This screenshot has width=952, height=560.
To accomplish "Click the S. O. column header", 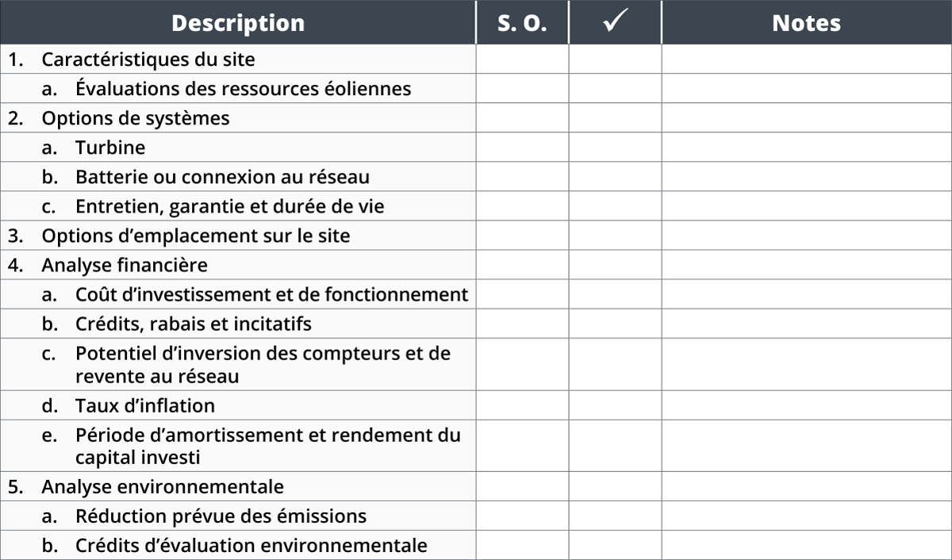I will pos(522,22).
